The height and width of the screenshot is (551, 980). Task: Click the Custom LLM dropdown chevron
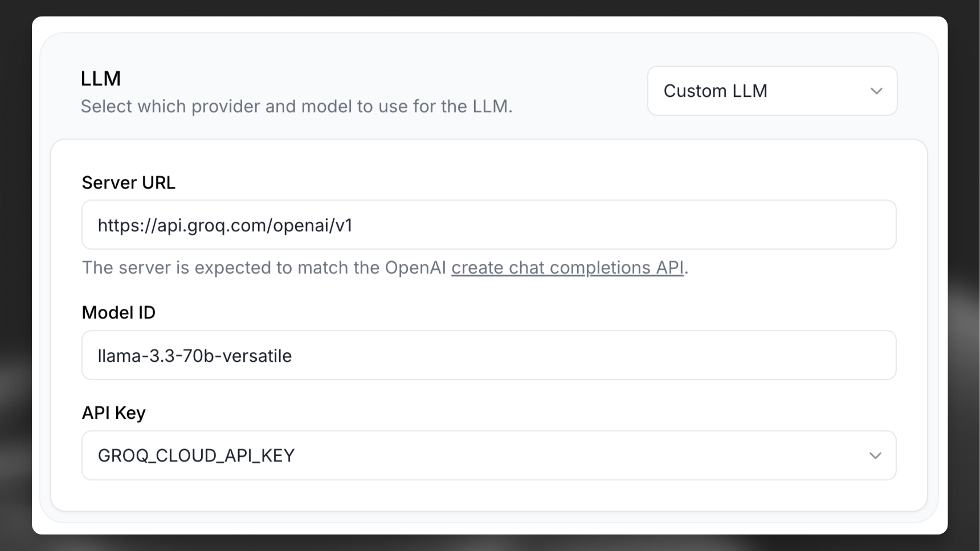(877, 91)
